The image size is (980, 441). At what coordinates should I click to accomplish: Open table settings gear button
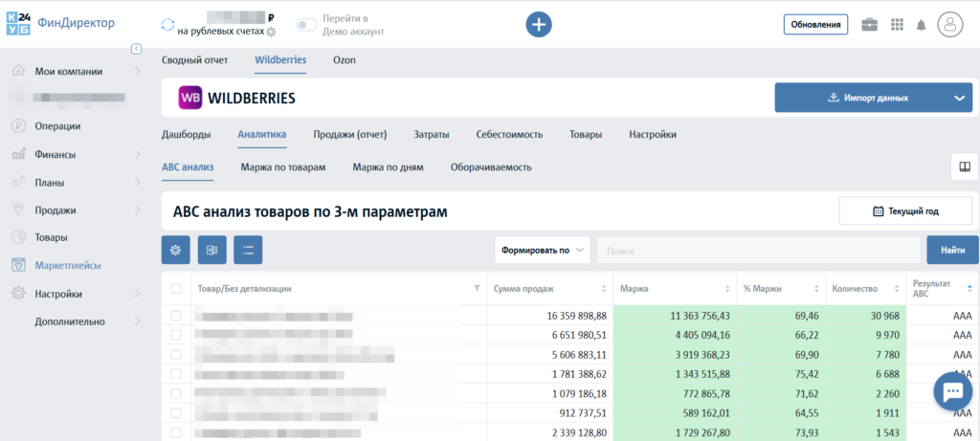pos(176,250)
